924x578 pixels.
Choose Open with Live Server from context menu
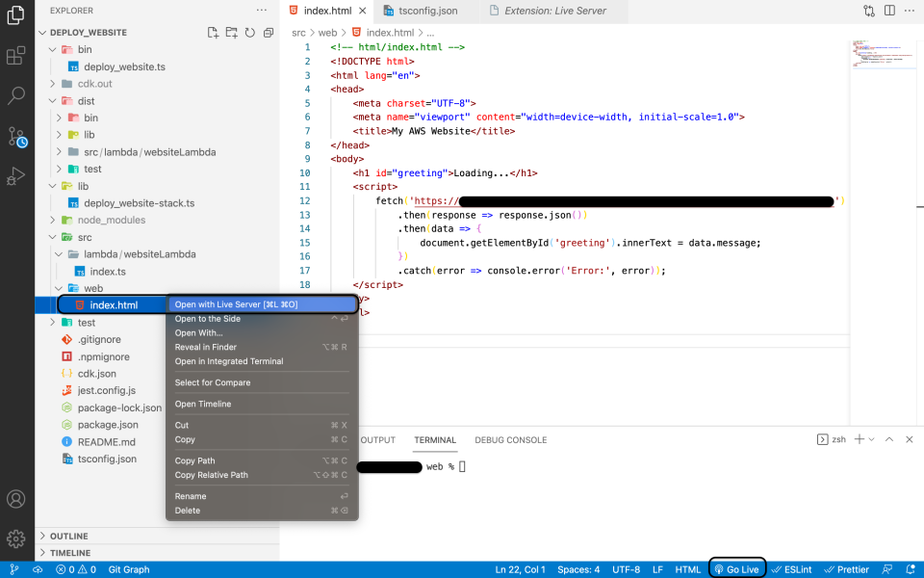[x=235, y=304]
